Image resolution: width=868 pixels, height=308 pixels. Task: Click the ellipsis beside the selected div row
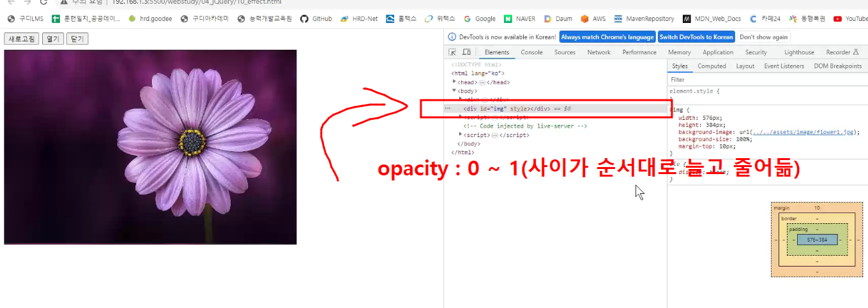[448, 109]
